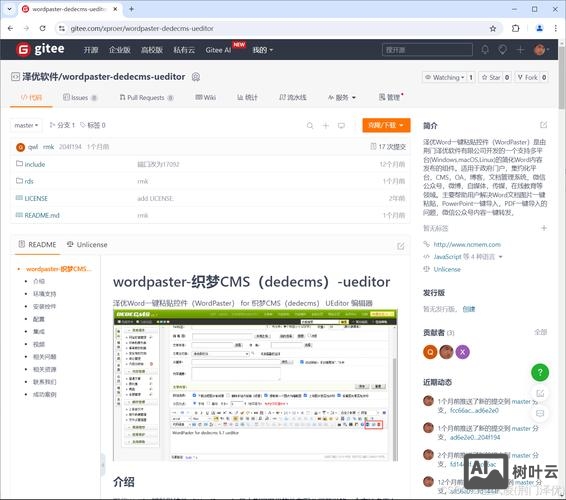Click the browser address bar URL
Viewport: 566px width, 500px height.
click(142, 29)
